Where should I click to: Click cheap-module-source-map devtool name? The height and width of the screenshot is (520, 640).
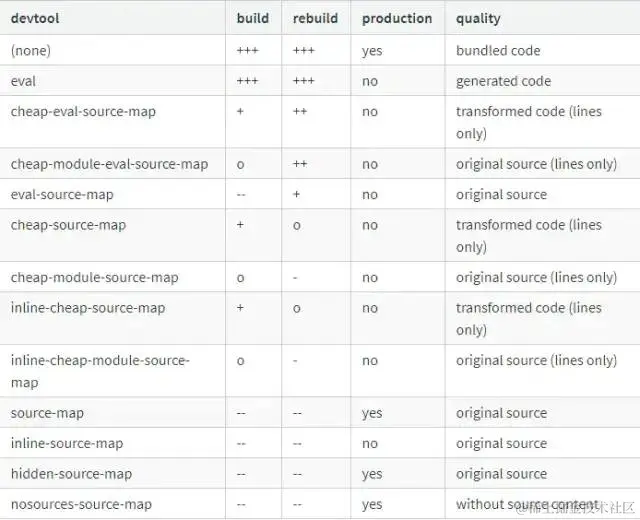point(95,278)
